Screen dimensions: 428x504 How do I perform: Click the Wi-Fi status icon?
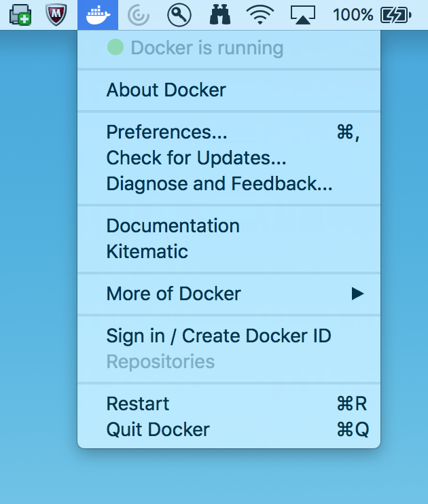pos(259,14)
